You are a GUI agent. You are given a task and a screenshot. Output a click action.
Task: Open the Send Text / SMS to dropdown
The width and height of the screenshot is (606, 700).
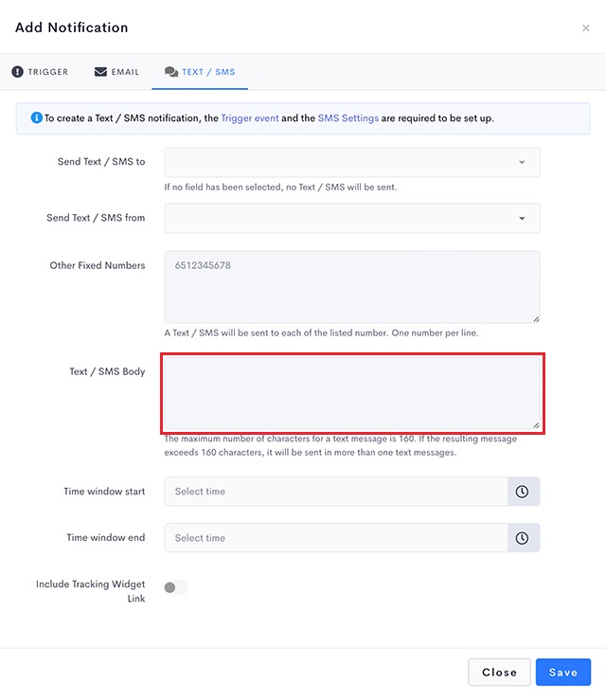pos(351,162)
